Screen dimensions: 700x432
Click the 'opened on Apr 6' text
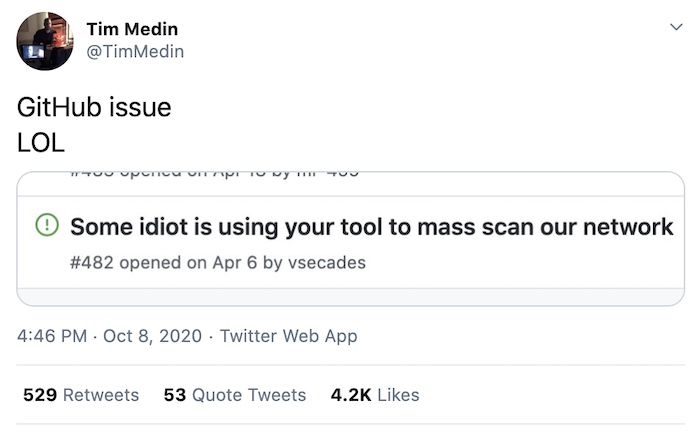pyautogui.click(x=188, y=262)
